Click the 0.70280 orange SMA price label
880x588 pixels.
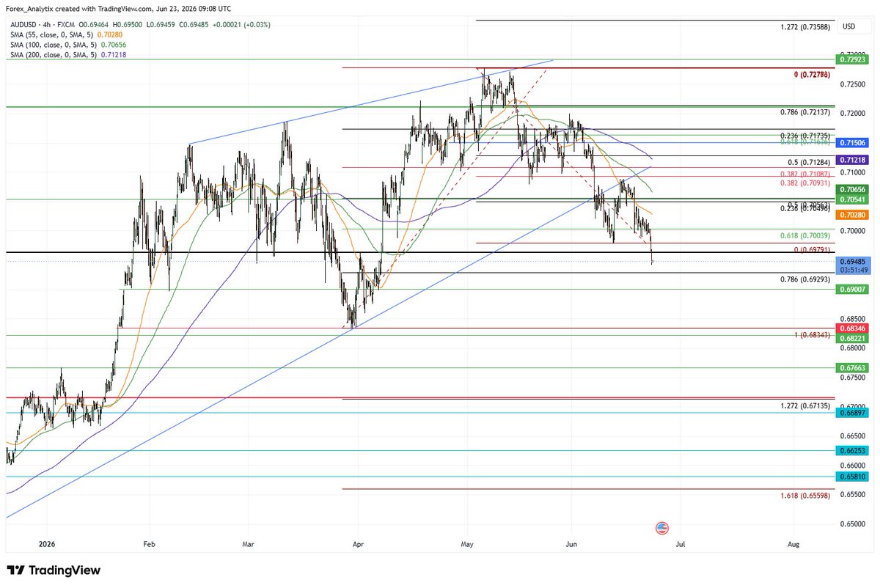(x=853, y=214)
